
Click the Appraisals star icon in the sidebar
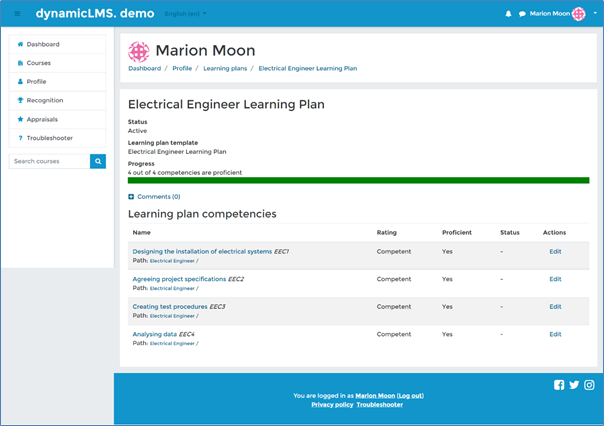[20, 119]
